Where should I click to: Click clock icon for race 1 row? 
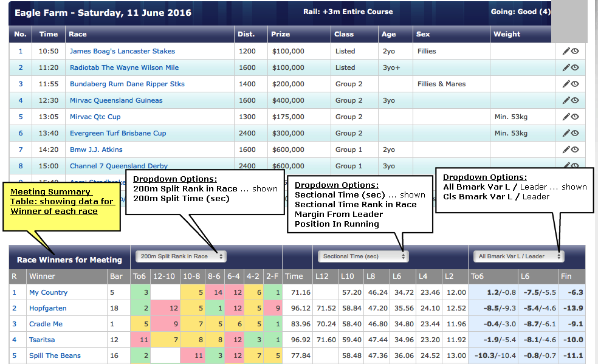tap(575, 52)
